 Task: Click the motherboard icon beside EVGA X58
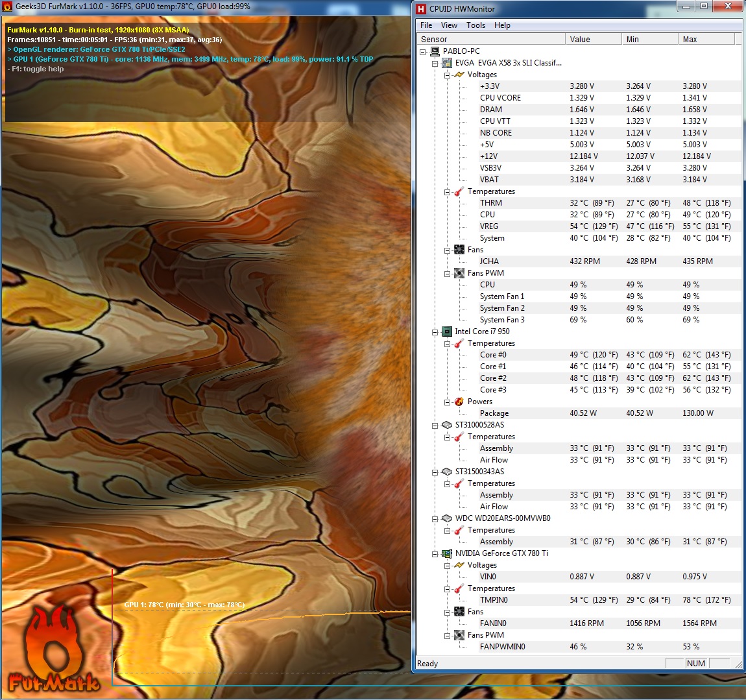447,63
